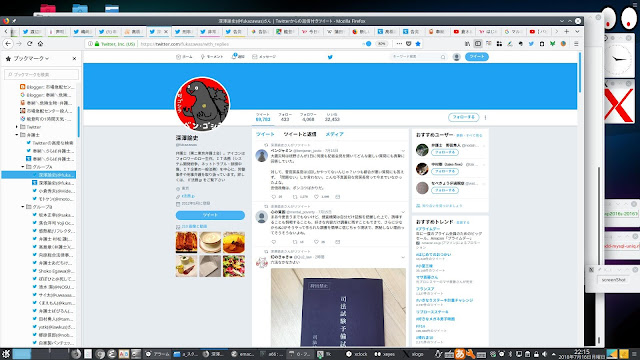This screenshot has width=640, height=360.
Task: Close the active Twitter tab
Action: 166,31
